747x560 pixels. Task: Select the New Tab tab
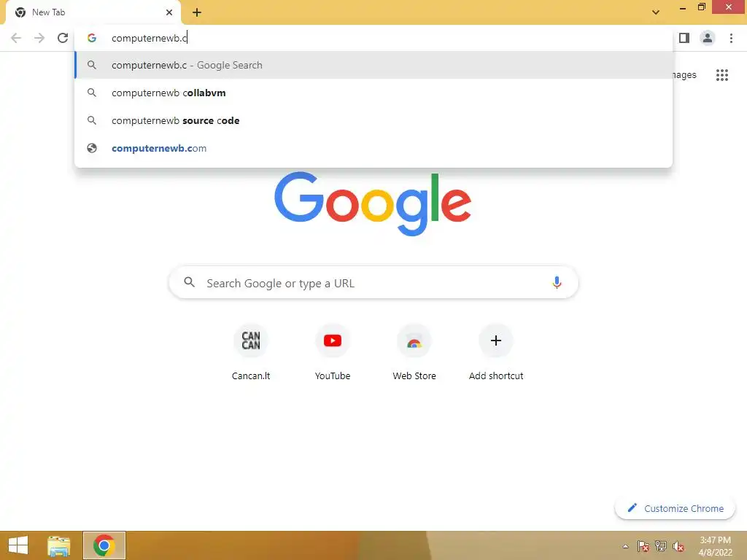pos(93,12)
